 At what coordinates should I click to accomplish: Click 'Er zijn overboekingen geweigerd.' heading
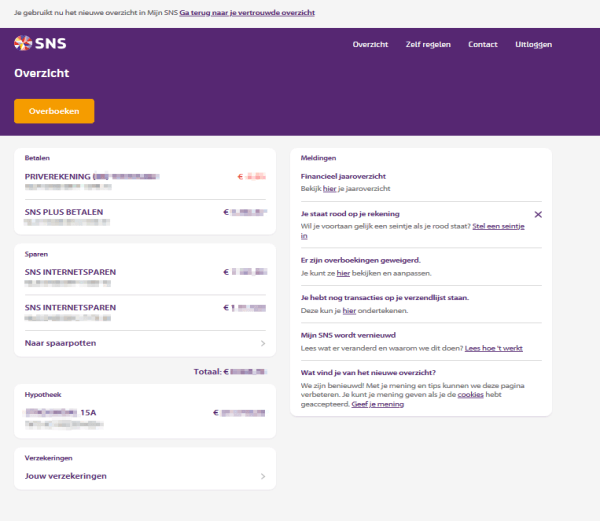pyautogui.click(x=361, y=260)
